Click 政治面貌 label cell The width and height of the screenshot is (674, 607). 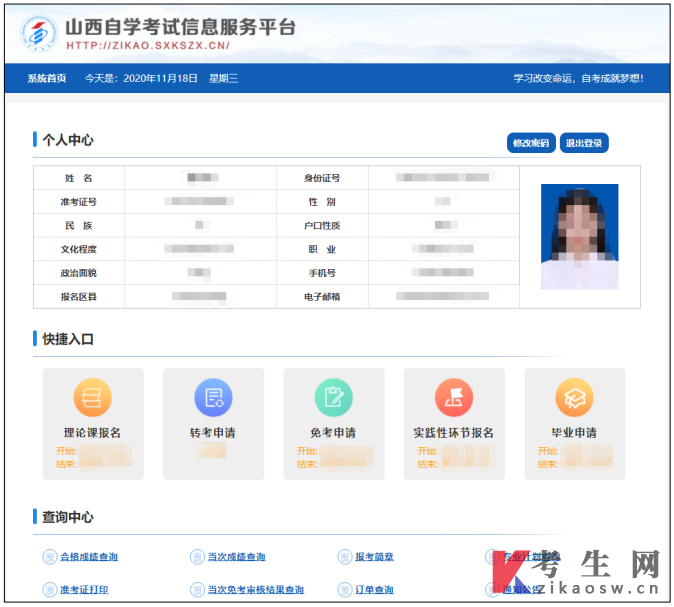click(x=79, y=273)
